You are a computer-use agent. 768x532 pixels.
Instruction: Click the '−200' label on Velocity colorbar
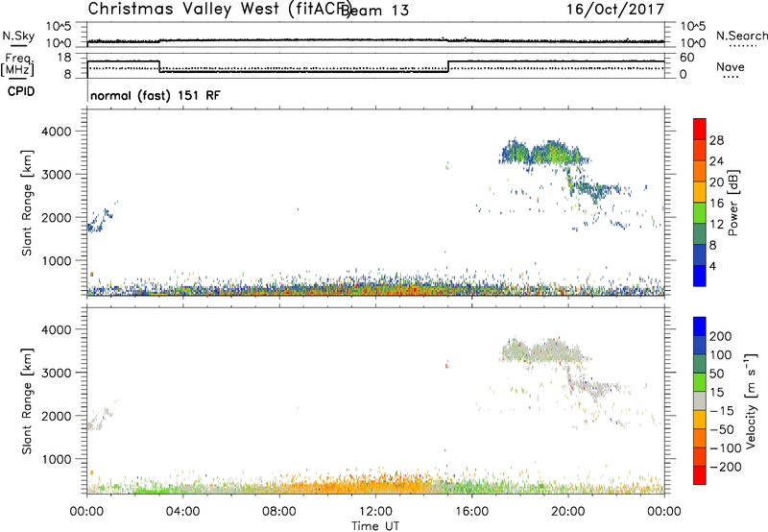[726, 467]
